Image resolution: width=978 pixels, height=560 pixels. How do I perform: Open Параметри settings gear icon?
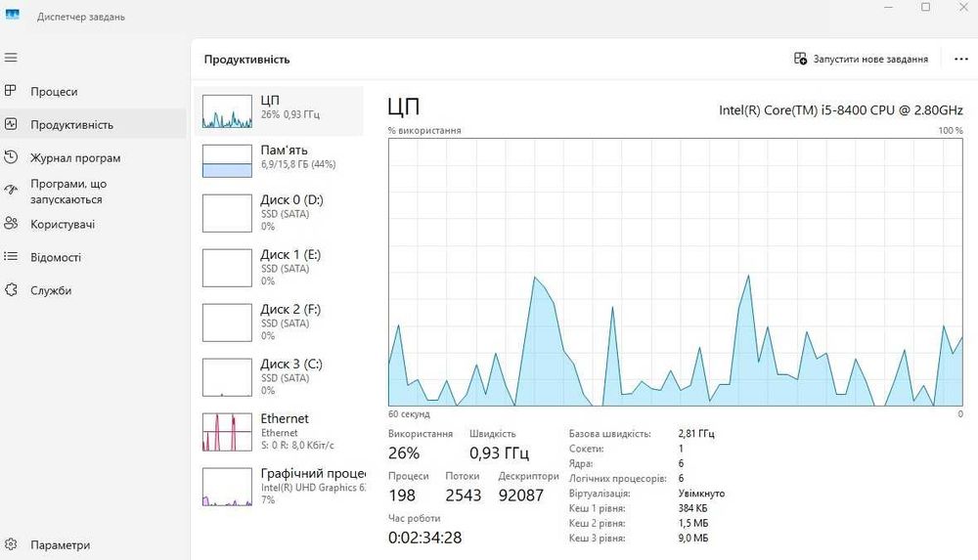pyautogui.click(x=11, y=544)
